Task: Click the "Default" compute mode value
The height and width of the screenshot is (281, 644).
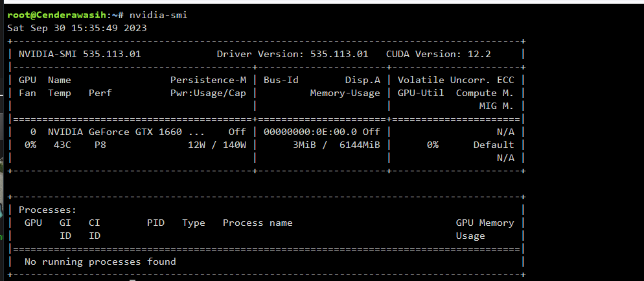Action: tap(494, 145)
